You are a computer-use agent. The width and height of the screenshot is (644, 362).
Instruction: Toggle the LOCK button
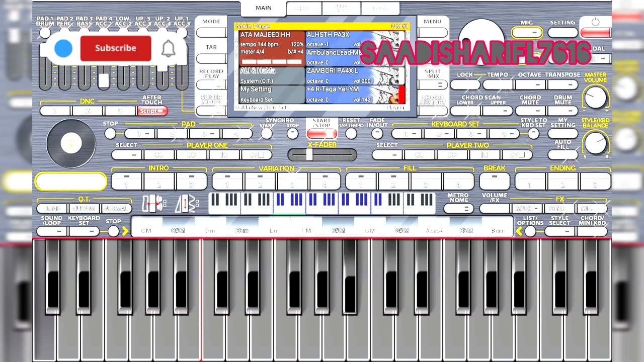coord(465,84)
